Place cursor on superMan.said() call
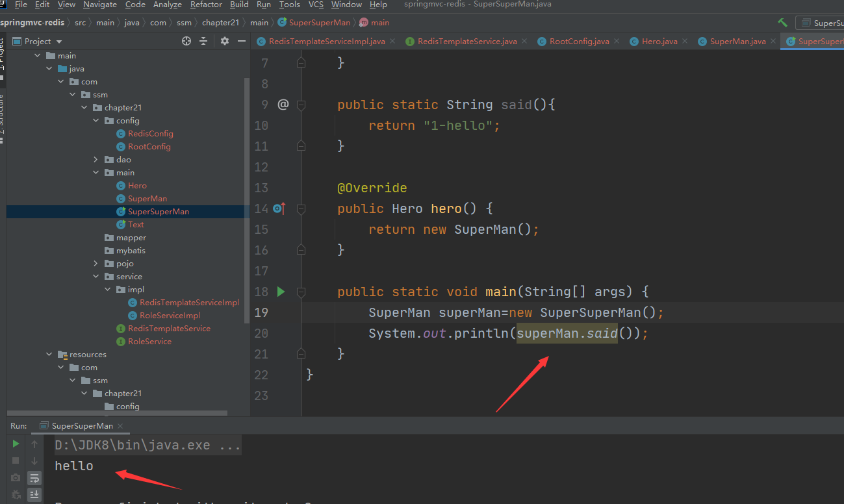The image size is (844, 504). coord(567,333)
